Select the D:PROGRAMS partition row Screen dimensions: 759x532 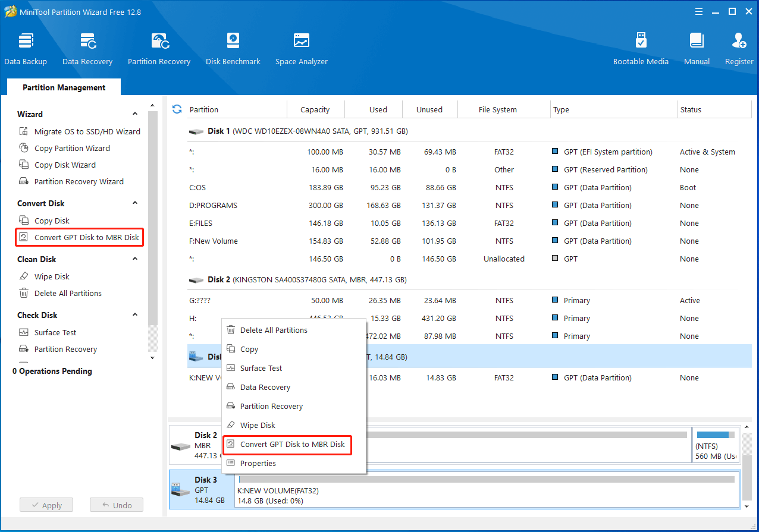[469, 205]
